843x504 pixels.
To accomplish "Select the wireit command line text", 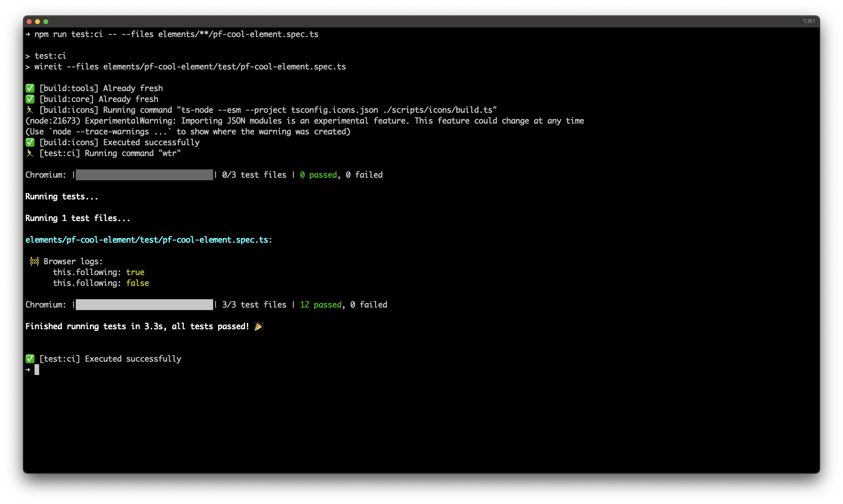I will (185, 66).
